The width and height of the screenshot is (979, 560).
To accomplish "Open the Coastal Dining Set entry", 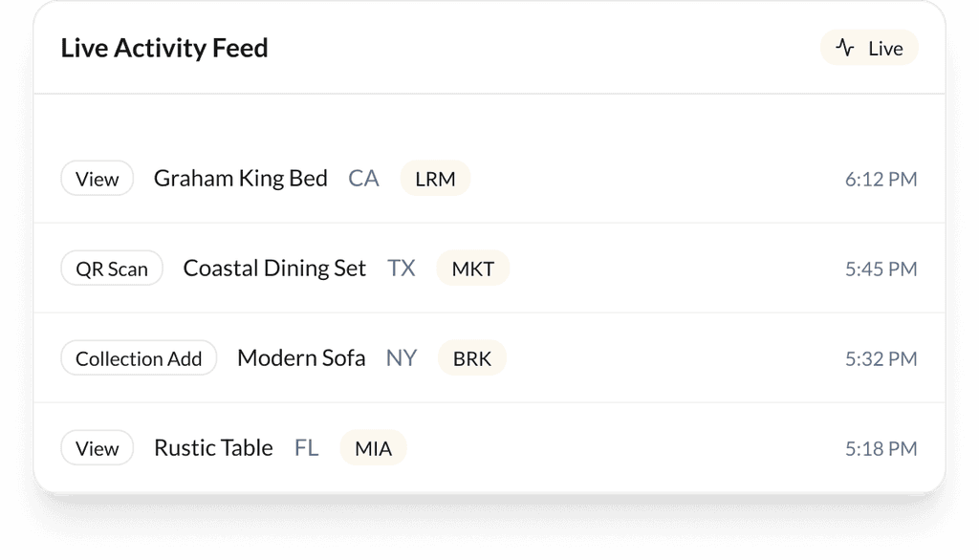I will pyautogui.click(x=274, y=269).
